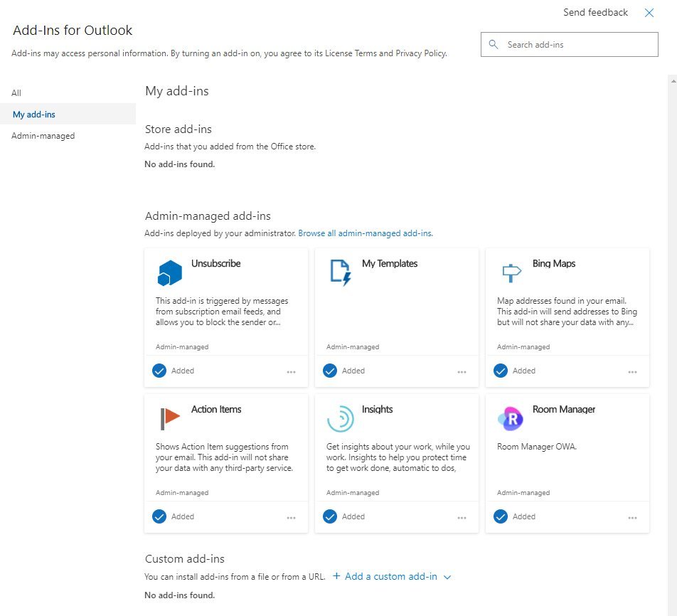
Task: Close the Add-Ins dialog with X
Action: point(649,13)
